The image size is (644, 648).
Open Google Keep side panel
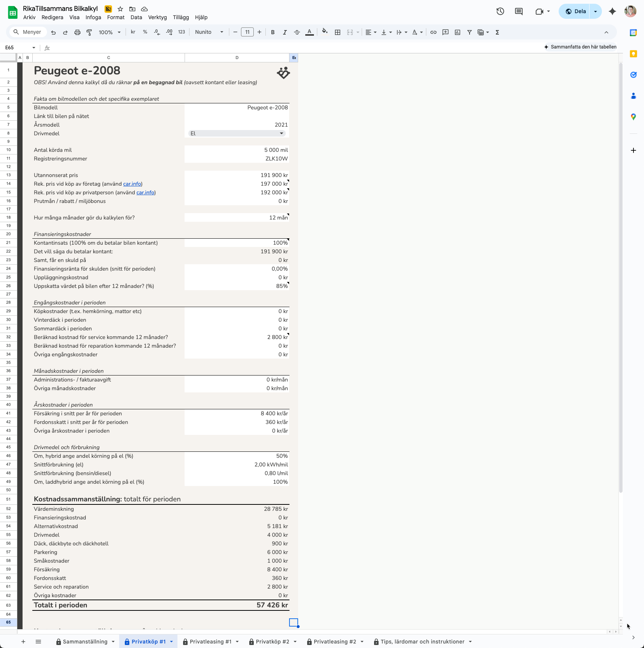(x=633, y=54)
